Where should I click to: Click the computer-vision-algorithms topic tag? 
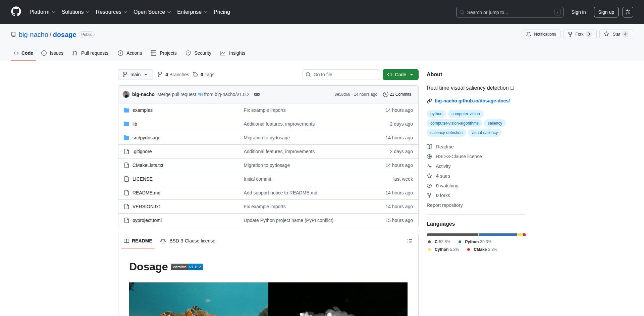[454, 123]
